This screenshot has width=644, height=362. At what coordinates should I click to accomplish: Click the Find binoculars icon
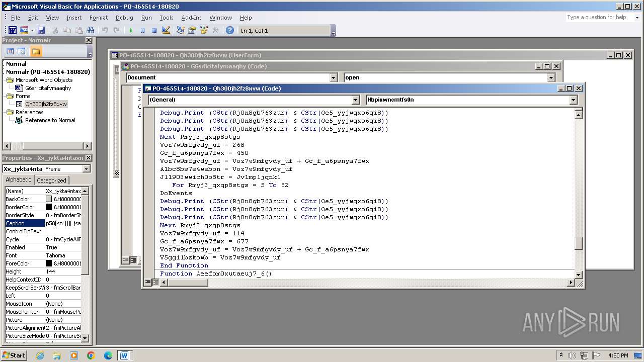[x=90, y=31]
